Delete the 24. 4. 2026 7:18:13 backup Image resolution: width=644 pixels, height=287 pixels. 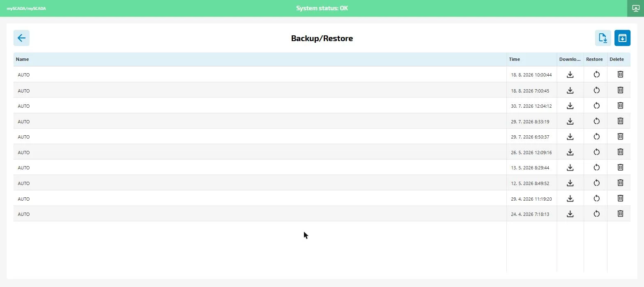pyautogui.click(x=620, y=213)
